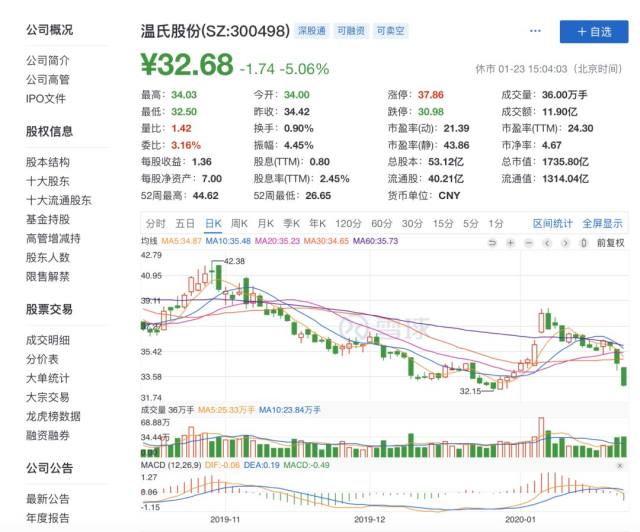This screenshot has height=532, width=640.
Task: Select the 日K chart tab
Action: tap(213, 223)
